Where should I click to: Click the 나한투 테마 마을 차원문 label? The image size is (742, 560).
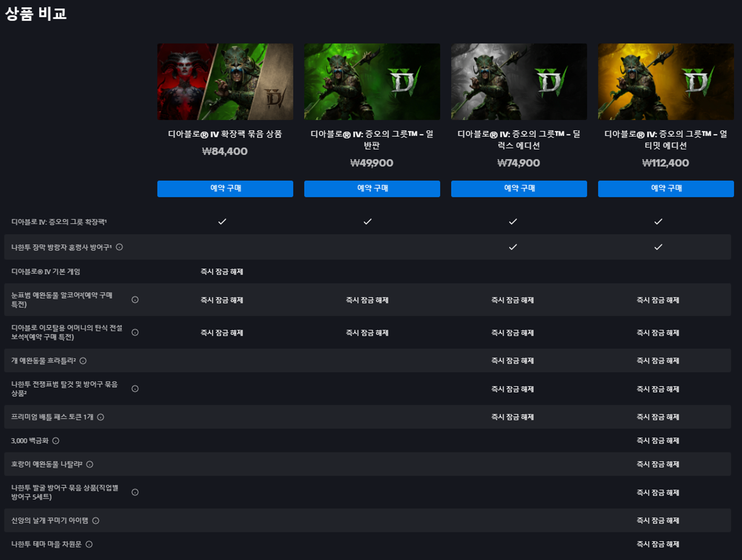[x=46, y=544]
